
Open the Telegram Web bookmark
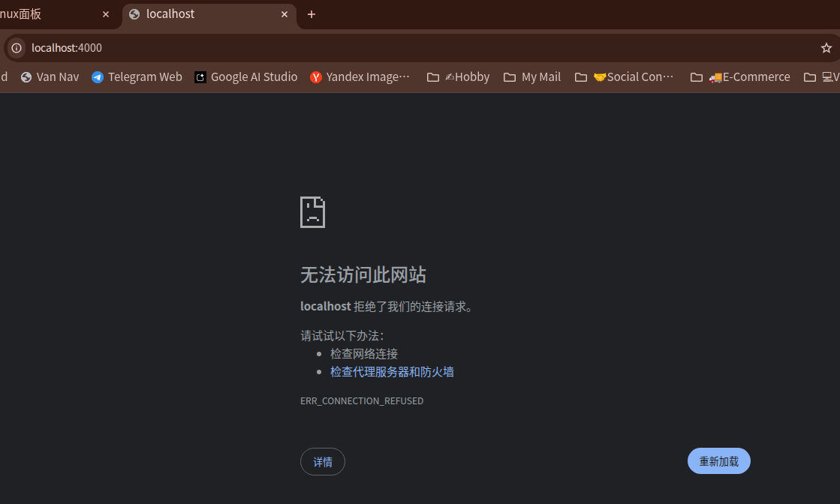click(x=137, y=76)
